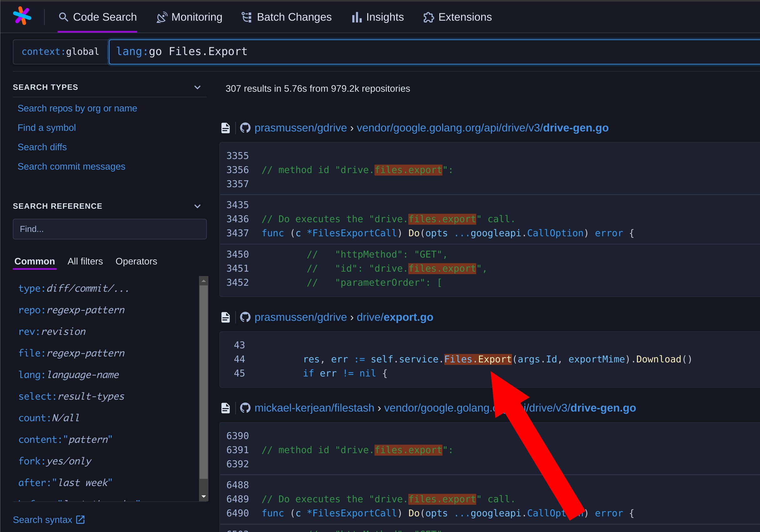This screenshot has height=532, width=760.
Task: Switch to the Common filters tab
Action: (35, 261)
